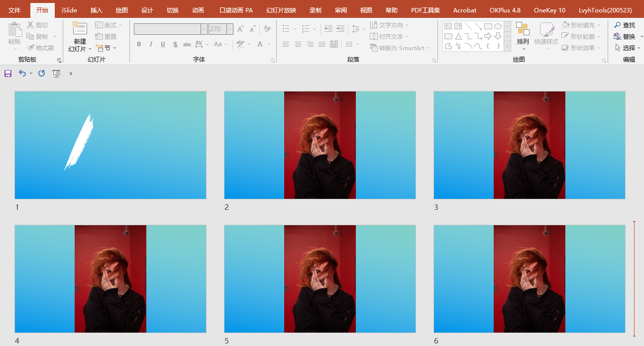Toggle text shadow S
644x346 pixels.
click(x=175, y=44)
